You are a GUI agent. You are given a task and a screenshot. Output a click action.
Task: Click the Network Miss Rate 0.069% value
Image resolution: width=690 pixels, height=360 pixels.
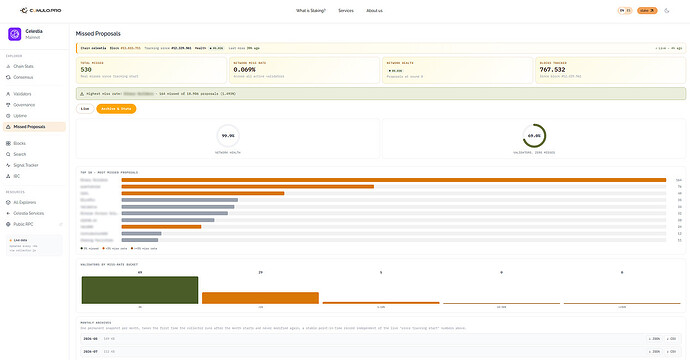pyautogui.click(x=245, y=70)
